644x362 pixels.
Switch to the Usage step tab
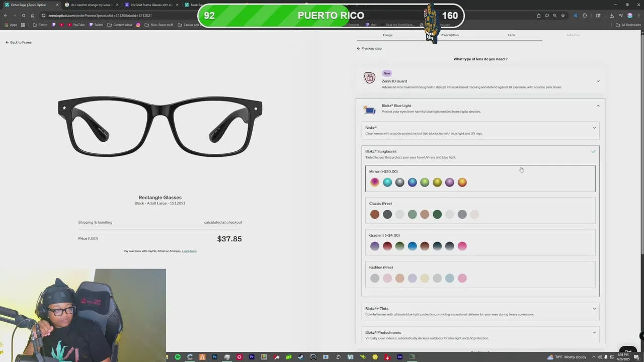click(387, 35)
